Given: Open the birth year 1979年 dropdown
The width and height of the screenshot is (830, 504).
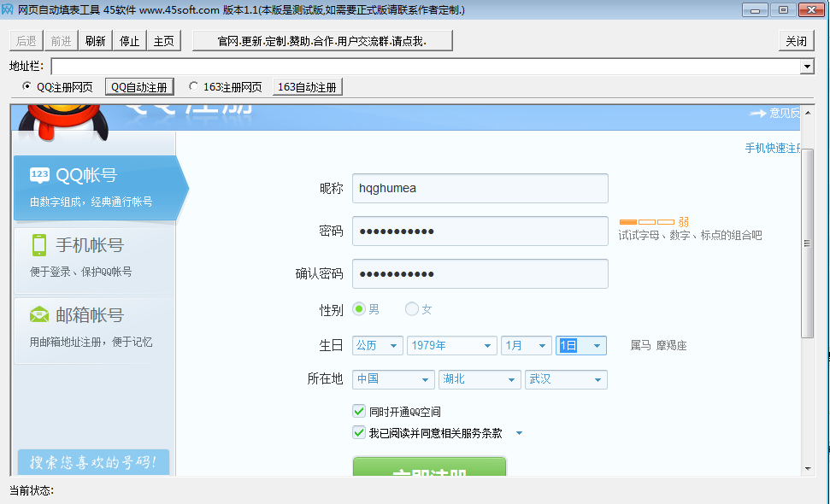Looking at the screenshot, I should coord(451,345).
